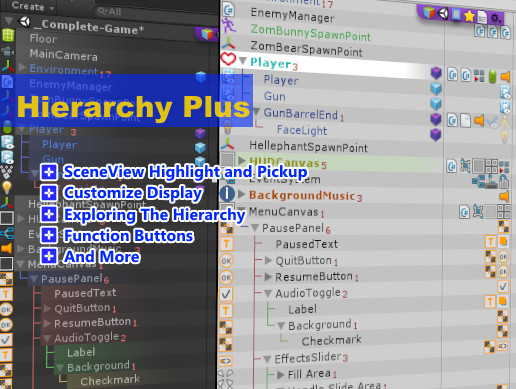The width and height of the screenshot is (516, 389).
Task: Select PausedText in the dark hierarchy
Action: pos(85,293)
